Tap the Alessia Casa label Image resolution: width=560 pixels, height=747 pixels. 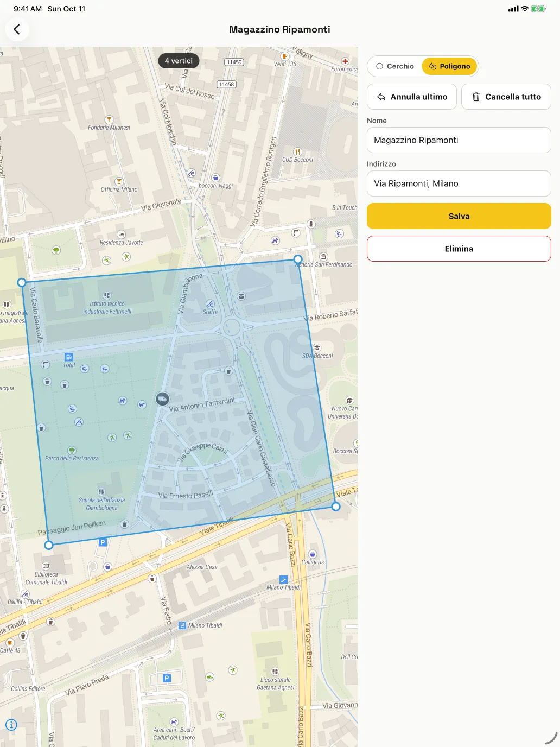coord(202,567)
